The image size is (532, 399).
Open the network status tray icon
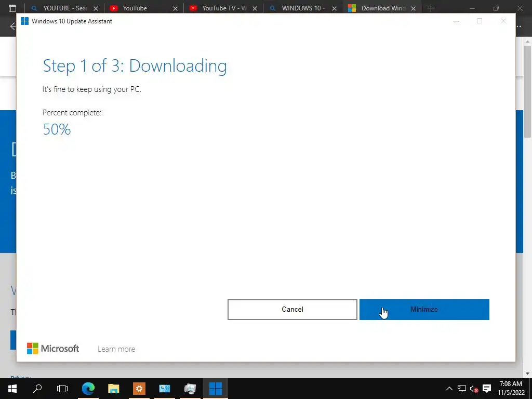pyautogui.click(x=462, y=389)
